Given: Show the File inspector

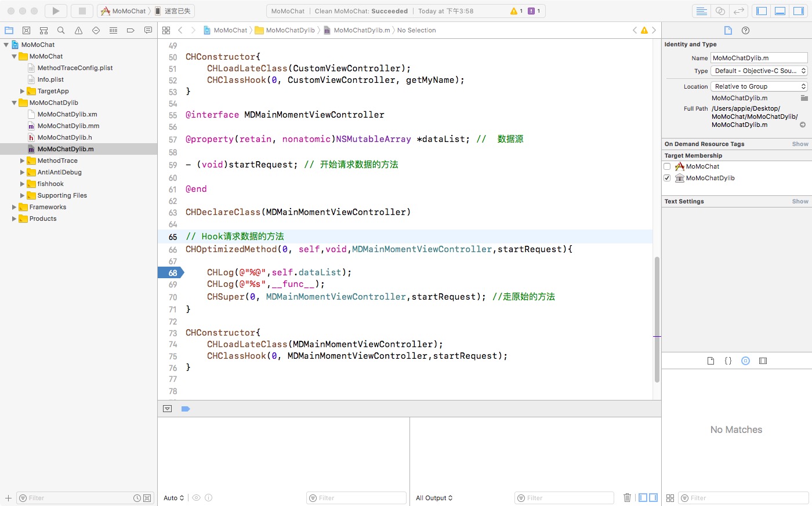Looking at the screenshot, I should click(728, 30).
